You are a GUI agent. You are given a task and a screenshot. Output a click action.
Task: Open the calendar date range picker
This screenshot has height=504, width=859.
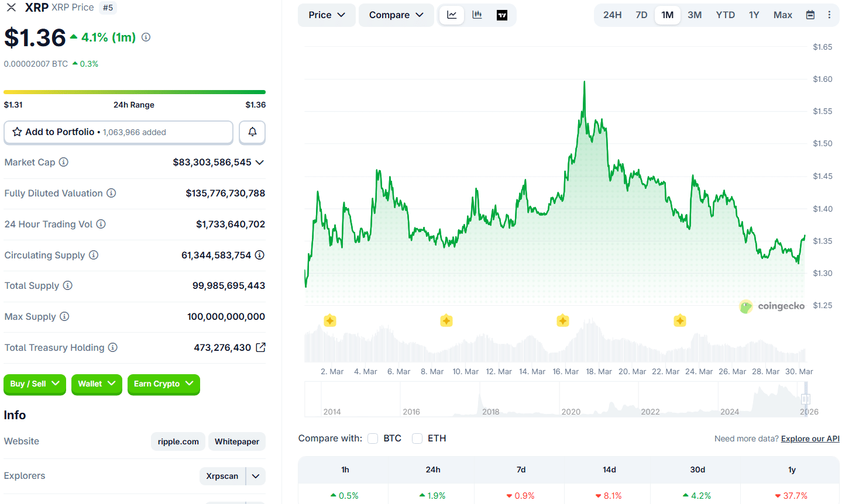point(810,15)
